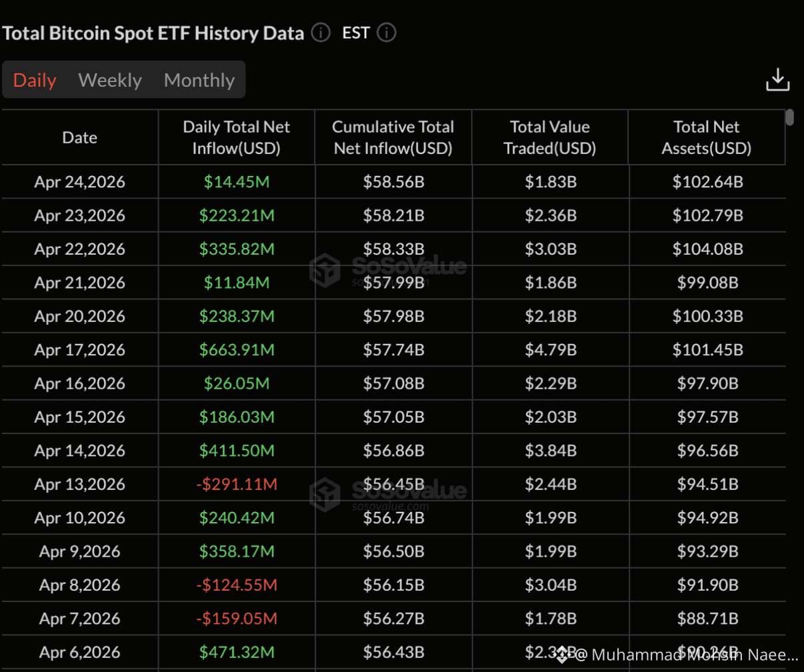This screenshot has height=672, width=804.
Task: Click Total Net Assets(USD) column header
Action: pyautogui.click(x=707, y=138)
